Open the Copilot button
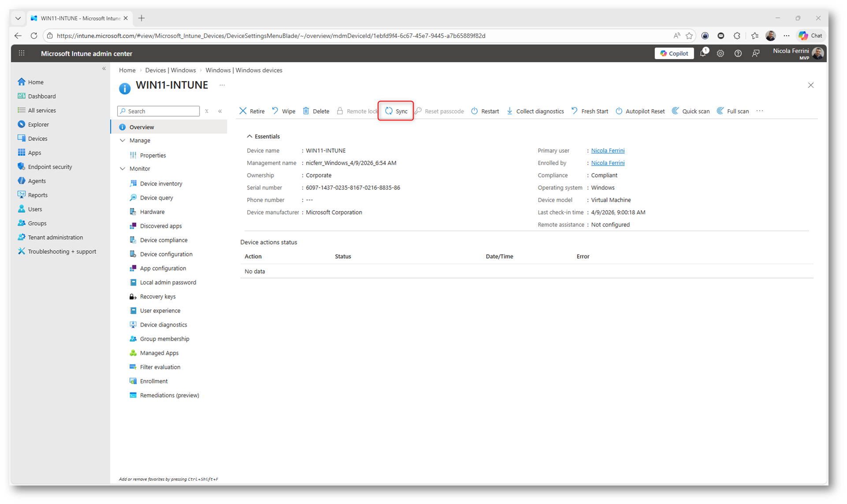The height and width of the screenshot is (504, 847). click(x=674, y=53)
